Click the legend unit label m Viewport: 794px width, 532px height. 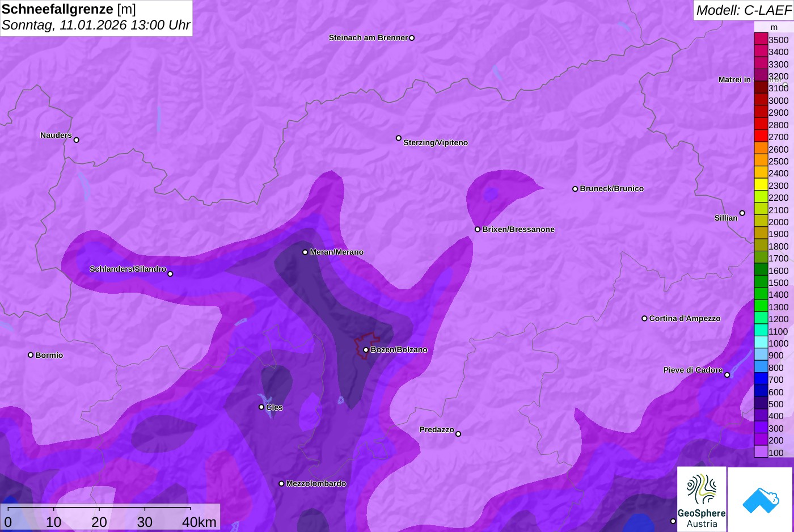tap(774, 27)
